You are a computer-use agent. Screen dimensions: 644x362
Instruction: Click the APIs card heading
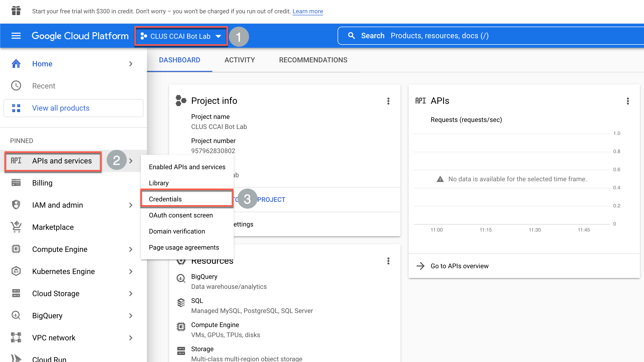(x=440, y=101)
